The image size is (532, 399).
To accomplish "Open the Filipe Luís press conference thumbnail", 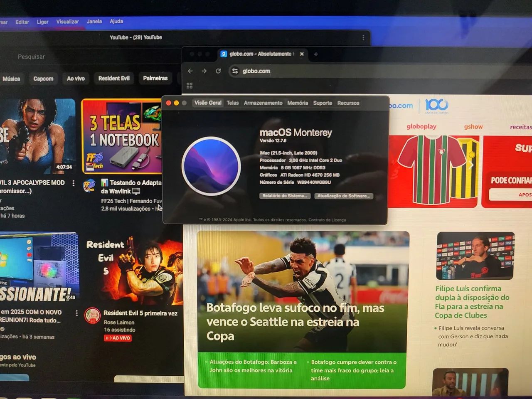I will point(475,256).
